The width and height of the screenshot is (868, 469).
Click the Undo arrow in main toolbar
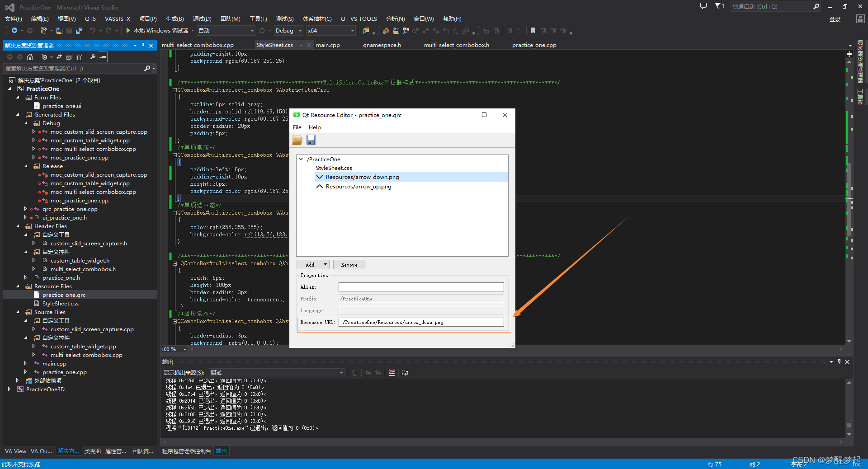coord(93,31)
